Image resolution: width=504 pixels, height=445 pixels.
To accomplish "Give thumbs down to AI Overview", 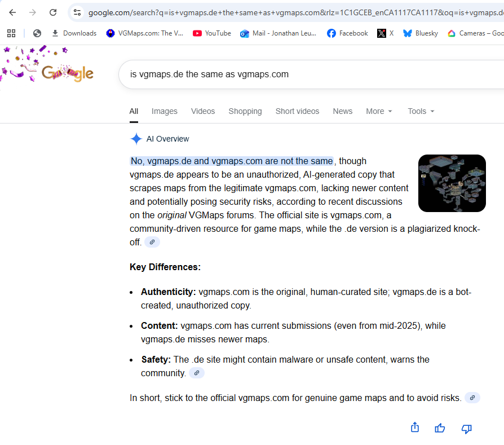I will coord(466,429).
